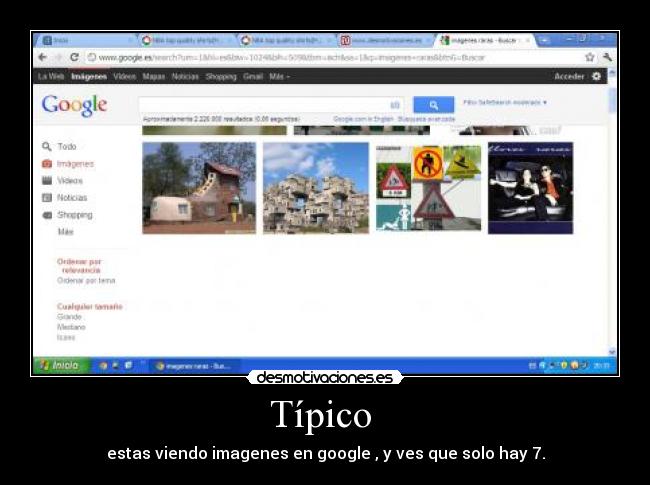Click Imágenes camera icon in sidebar
This screenshot has height=485, width=650.
pyautogui.click(x=47, y=164)
